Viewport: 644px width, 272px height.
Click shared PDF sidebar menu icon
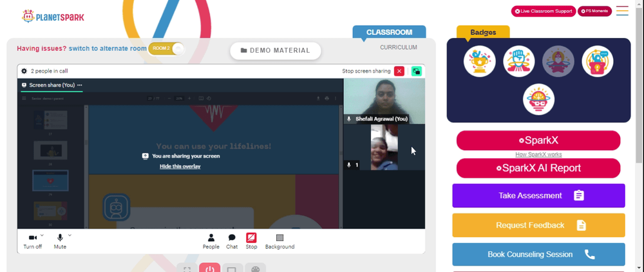click(x=24, y=98)
